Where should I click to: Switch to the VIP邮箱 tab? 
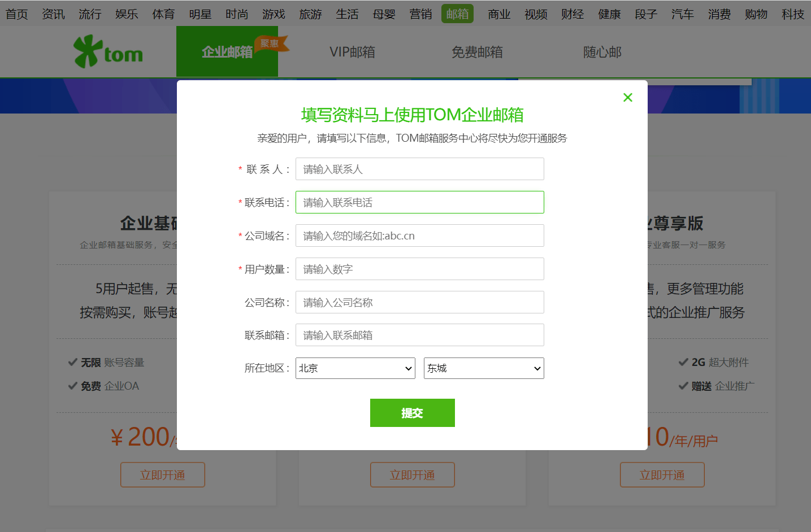352,51
